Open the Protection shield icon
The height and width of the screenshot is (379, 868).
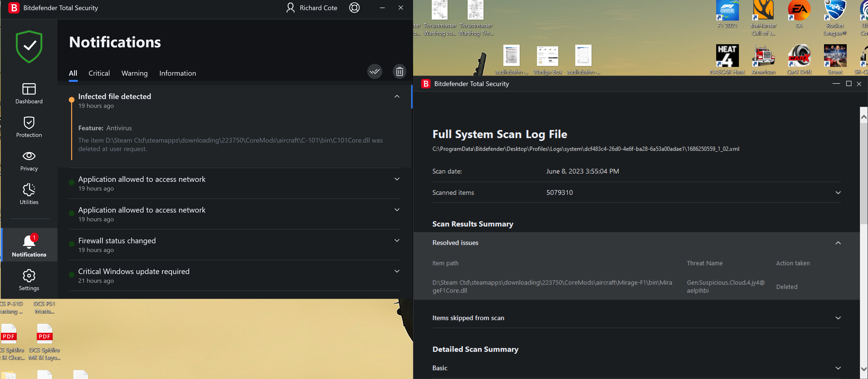(29, 123)
